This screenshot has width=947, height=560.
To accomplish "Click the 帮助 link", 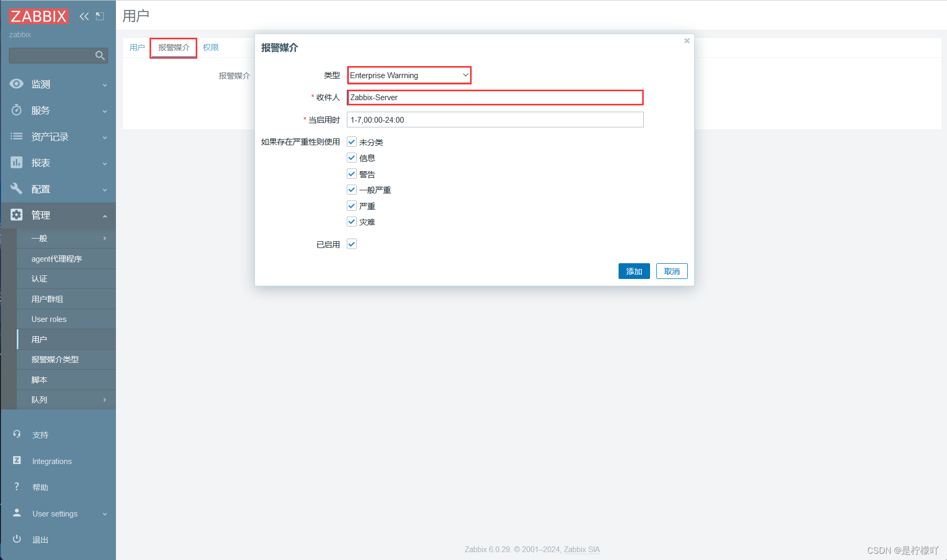I will pos(40,488).
